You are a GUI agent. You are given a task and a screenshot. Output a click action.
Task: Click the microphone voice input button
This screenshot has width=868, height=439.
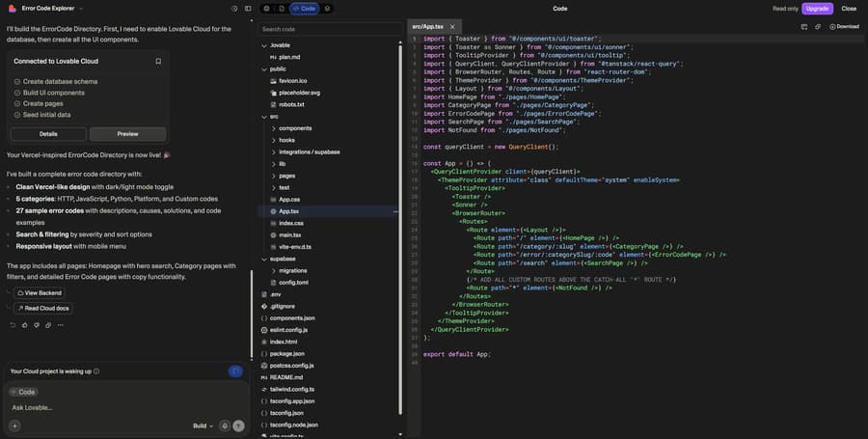[225, 425]
